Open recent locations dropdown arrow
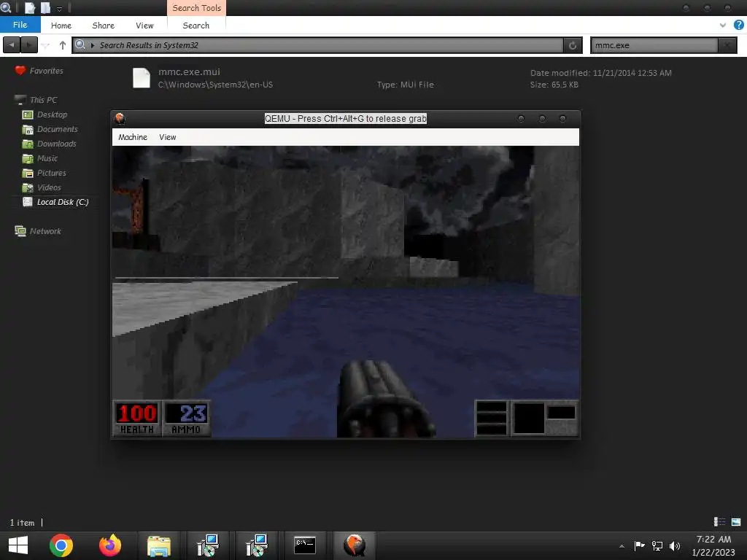 (x=46, y=45)
